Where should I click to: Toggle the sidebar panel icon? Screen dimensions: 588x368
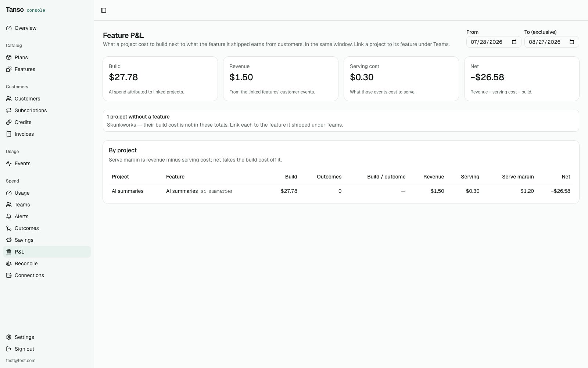[x=104, y=10]
